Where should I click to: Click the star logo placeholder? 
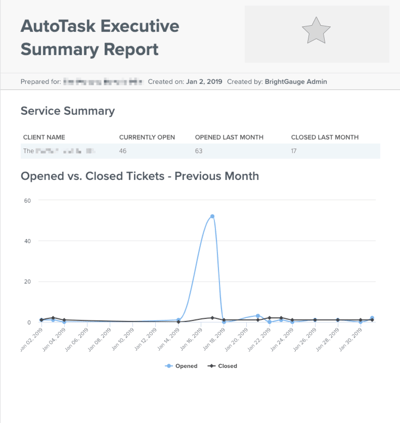(316, 30)
